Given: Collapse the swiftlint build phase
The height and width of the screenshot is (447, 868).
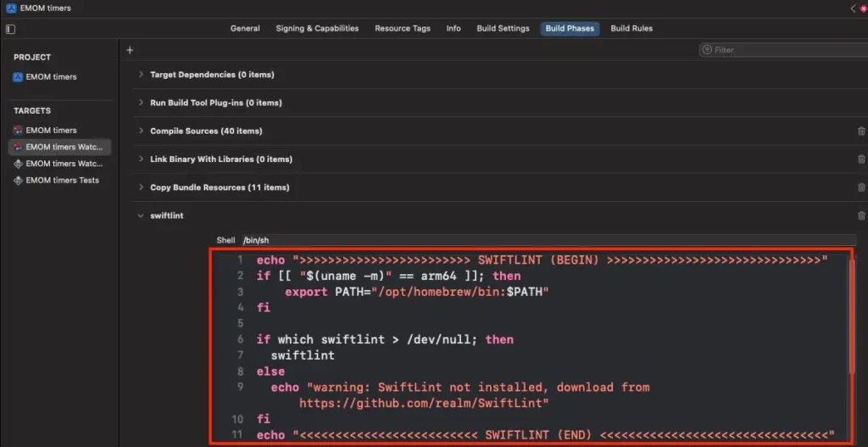Looking at the screenshot, I should (x=141, y=215).
